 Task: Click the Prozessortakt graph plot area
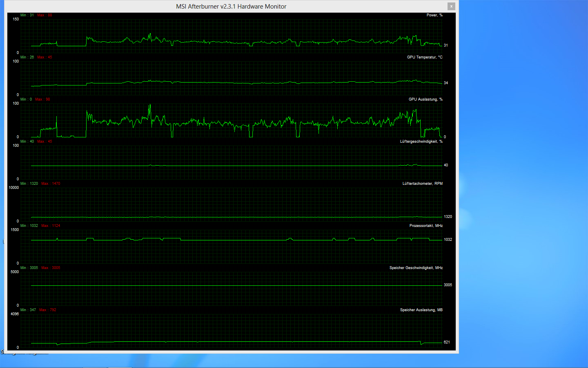coord(231,246)
